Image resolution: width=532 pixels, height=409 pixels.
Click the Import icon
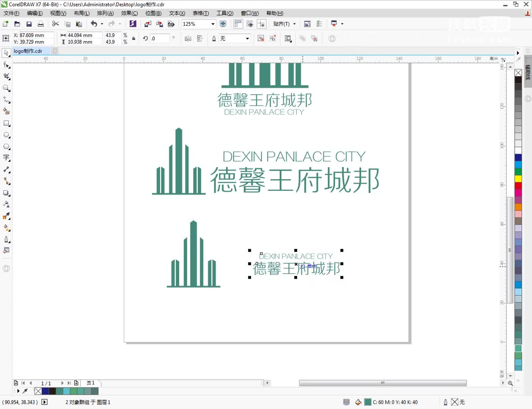(148, 24)
